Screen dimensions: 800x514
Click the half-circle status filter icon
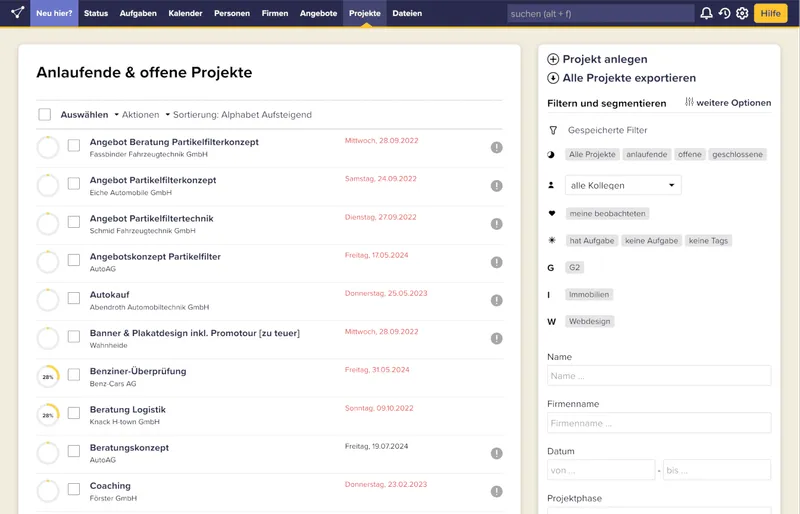[x=551, y=155]
